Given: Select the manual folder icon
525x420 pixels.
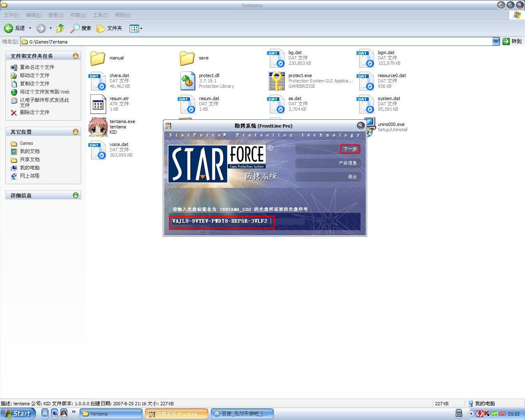Looking at the screenshot, I should [98, 58].
